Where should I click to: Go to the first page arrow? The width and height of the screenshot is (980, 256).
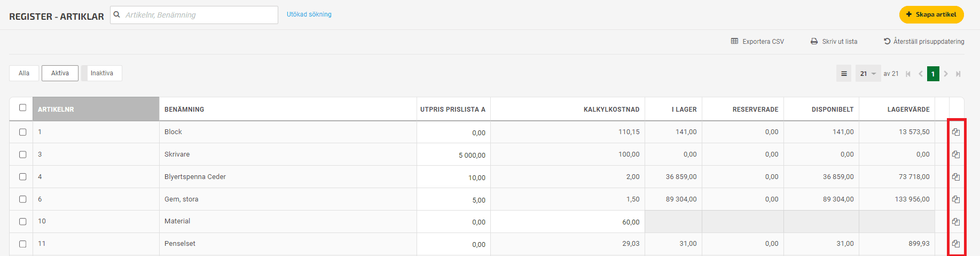click(908, 74)
